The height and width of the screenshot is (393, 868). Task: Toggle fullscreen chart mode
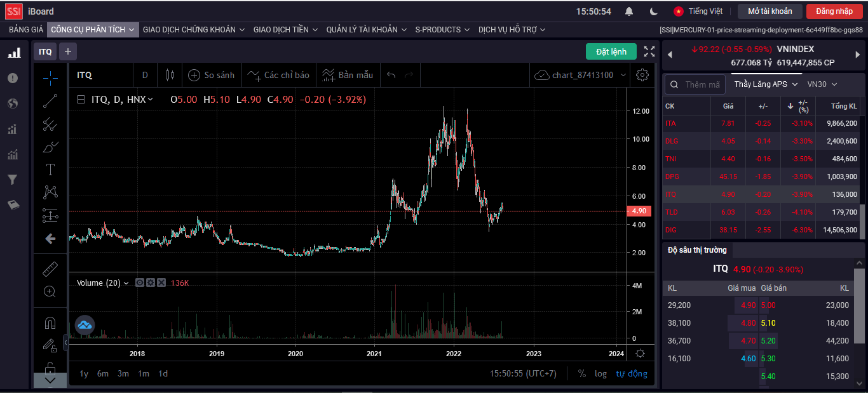click(x=649, y=51)
